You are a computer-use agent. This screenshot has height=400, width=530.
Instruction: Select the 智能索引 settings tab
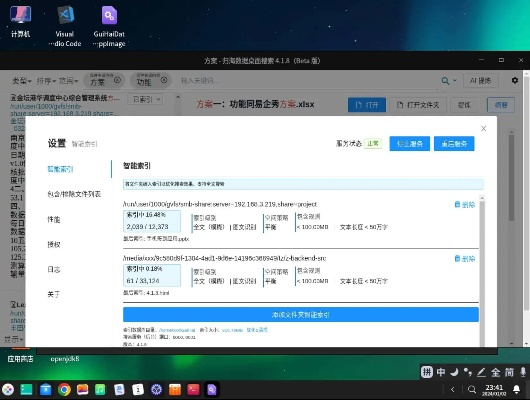click(60, 169)
